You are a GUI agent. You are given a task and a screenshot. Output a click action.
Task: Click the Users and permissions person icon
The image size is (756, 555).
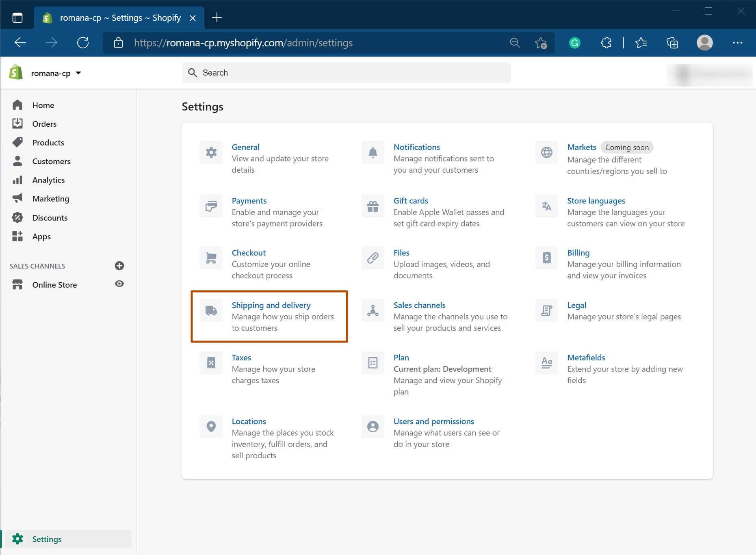pos(373,427)
